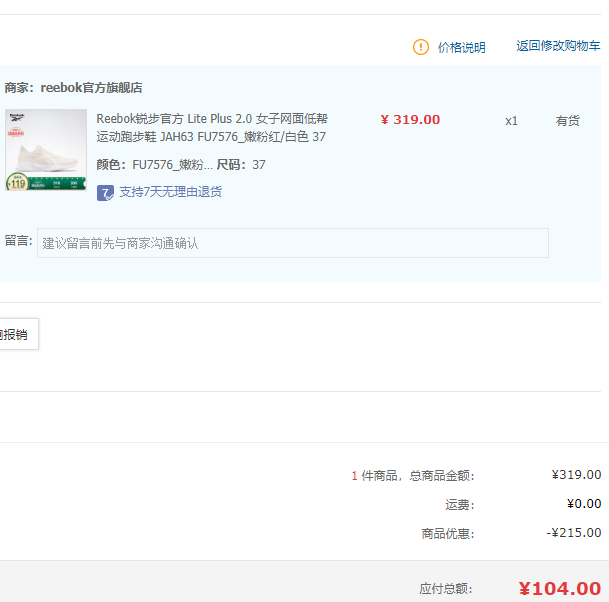Click the 应付总额 ¥104.00 total amount
This screenshot has height=602, width=609.
coord(560,588)
